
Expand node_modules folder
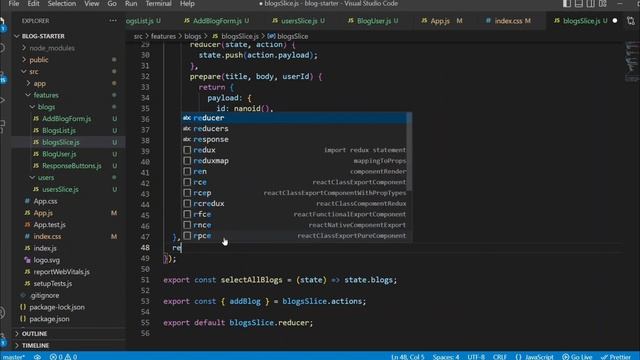52,48
